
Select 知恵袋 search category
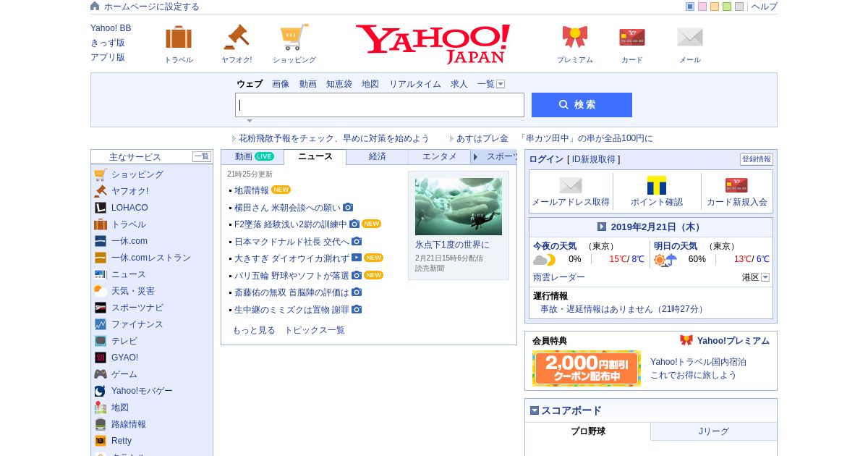339,84
